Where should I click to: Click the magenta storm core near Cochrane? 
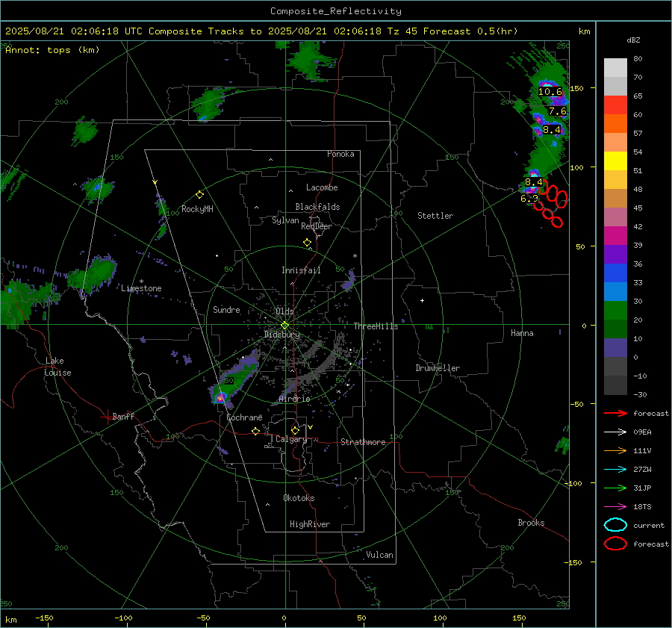coord(220,398)
